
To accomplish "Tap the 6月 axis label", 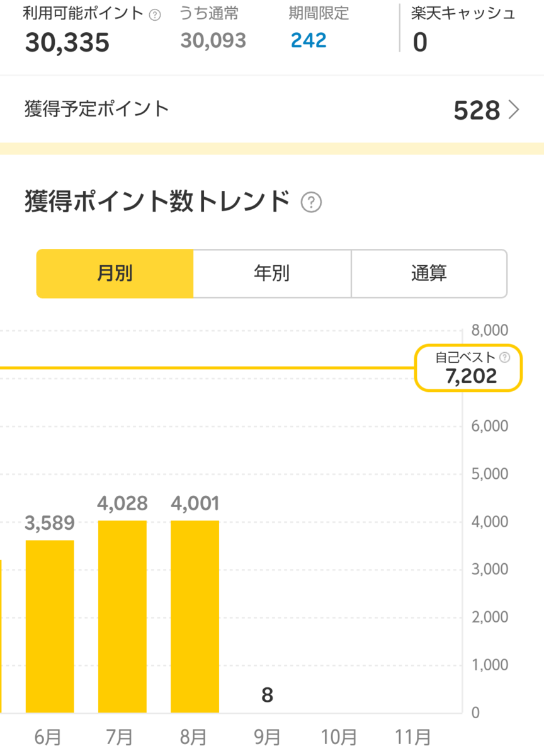I will 47,736.
